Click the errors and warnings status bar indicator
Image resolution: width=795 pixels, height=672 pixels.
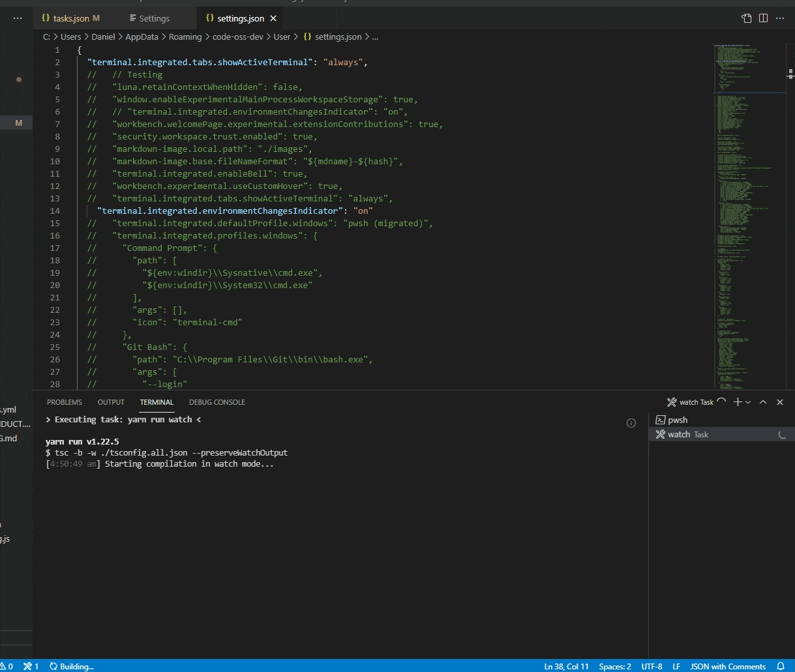[10, 666]
